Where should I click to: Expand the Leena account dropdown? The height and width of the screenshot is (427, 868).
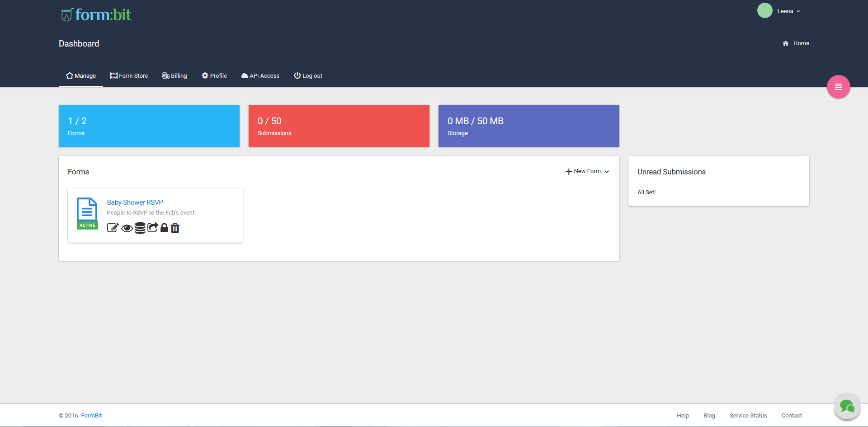click(789, 11)
